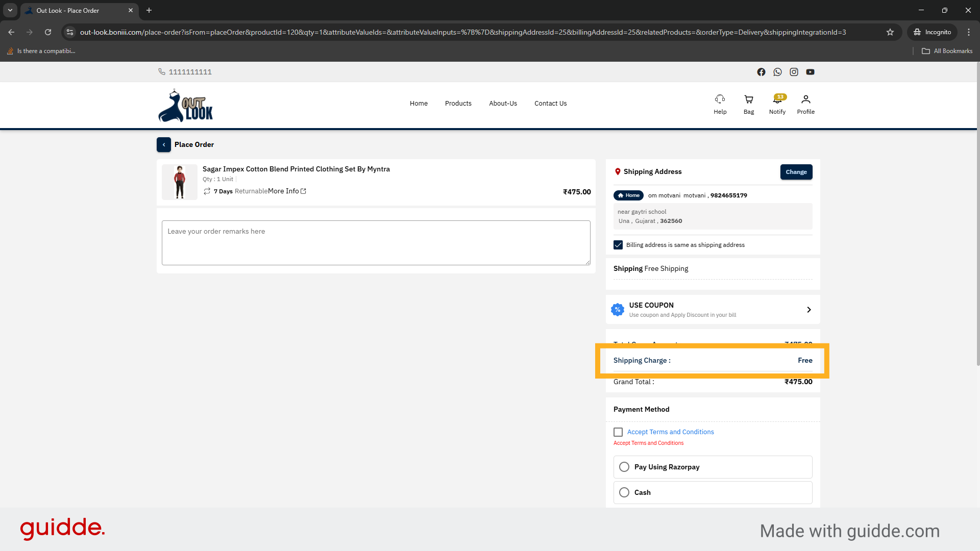980x551 pixels.
Task: Open the Facebook social icon
Action: (x=761, y=72)
